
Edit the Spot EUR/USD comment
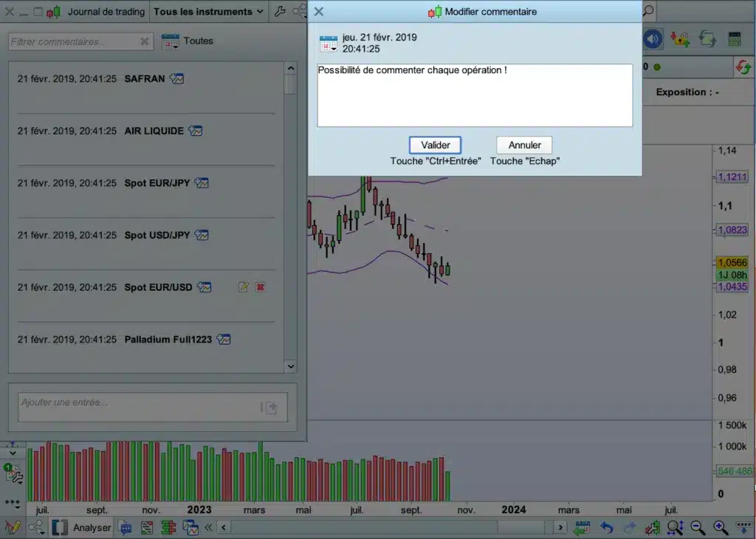coord(243,287)
